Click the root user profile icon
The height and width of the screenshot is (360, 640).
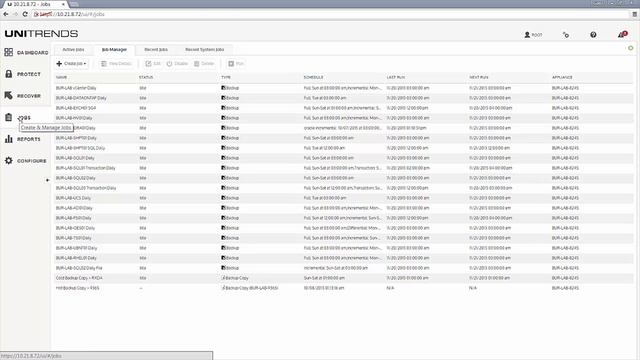point(527,35)
